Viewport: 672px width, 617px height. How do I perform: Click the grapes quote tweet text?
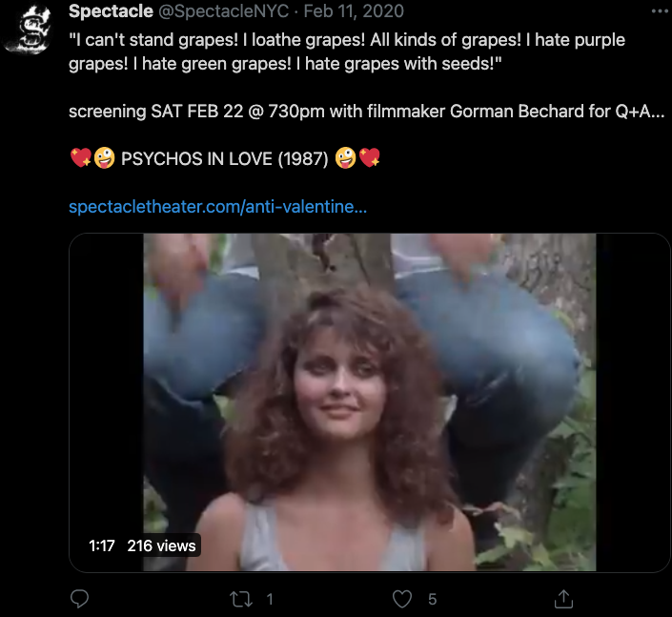pyautogui.click(x=347, y=51)
